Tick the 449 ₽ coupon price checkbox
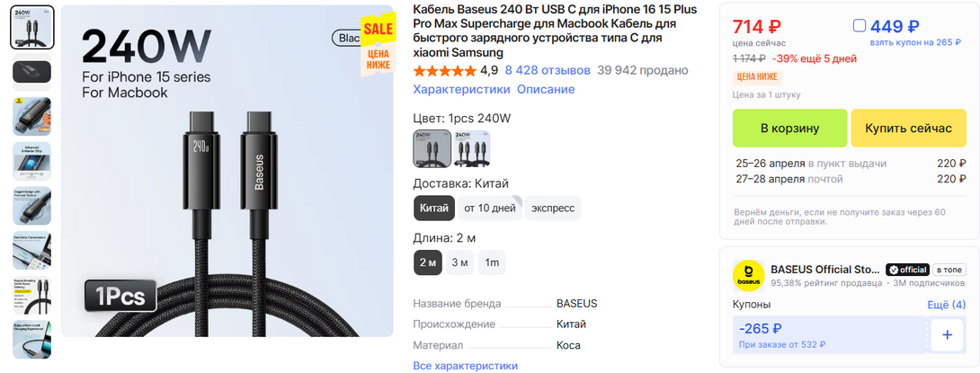Screen dimensions: 980x373 pos(860,26)
